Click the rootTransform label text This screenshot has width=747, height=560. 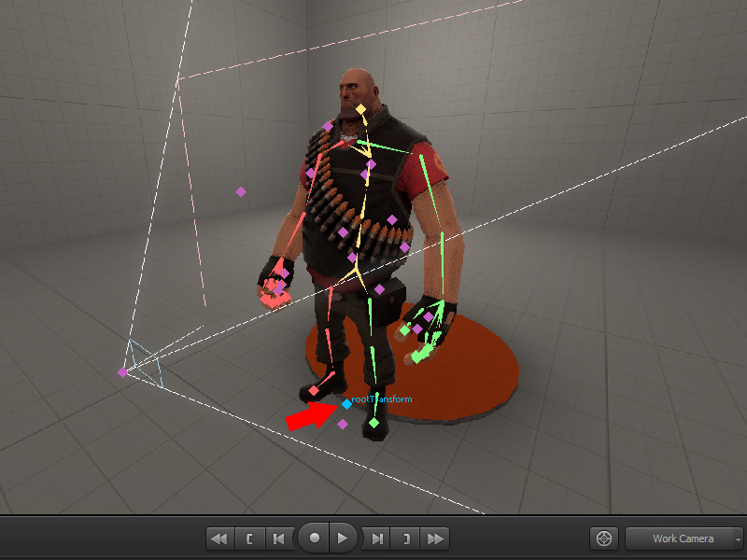[382, 399]
